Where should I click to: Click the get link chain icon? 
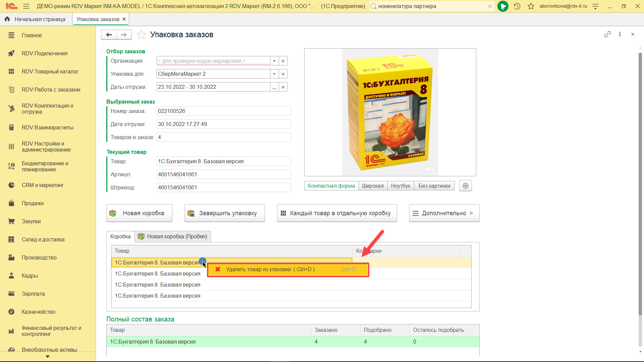(607, 34)
